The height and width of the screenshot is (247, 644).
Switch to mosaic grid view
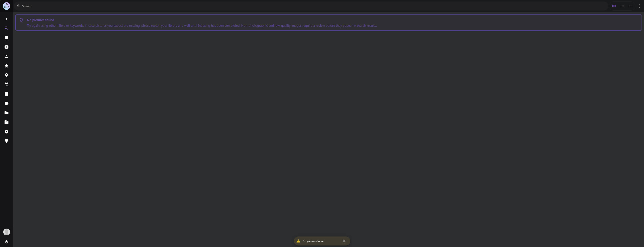(x=630, y=6)
